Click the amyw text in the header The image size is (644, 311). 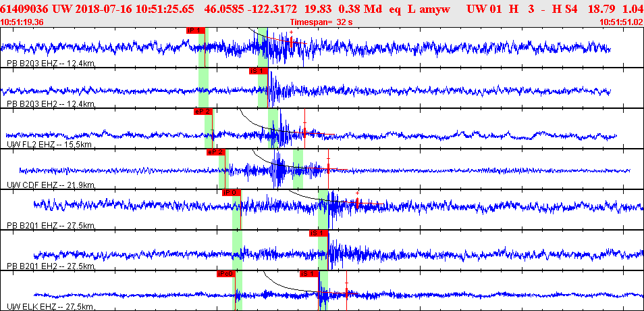coord(435,9)
